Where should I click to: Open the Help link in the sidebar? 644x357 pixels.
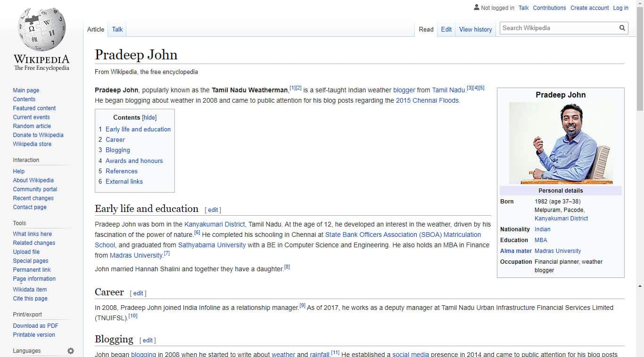tap(19, 171)
